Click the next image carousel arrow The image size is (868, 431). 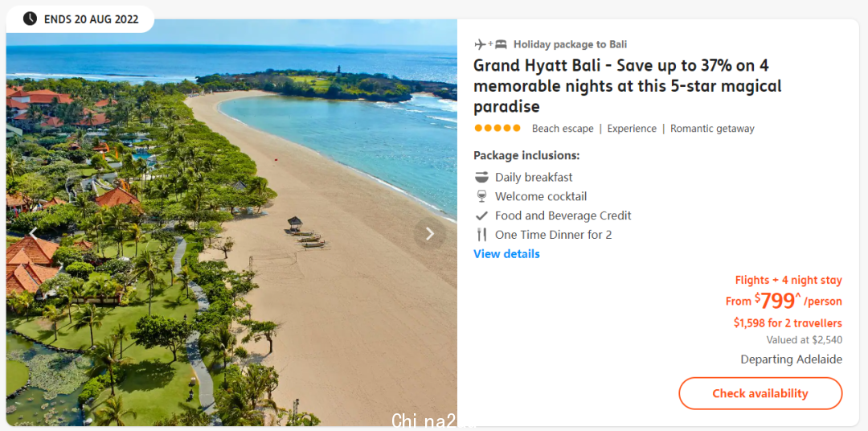[x=429, y=234]
